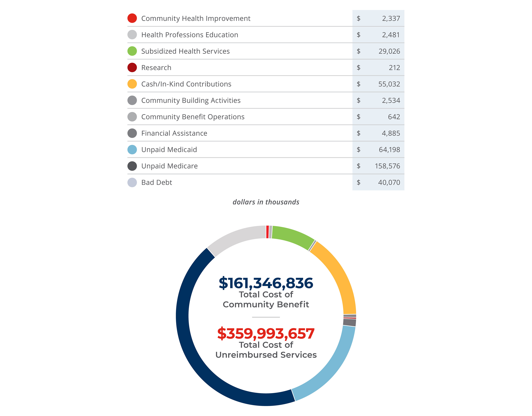This screenshot has width=532, height=416.
Task: Click the dark red Research dot
Action: coord(132,67)
